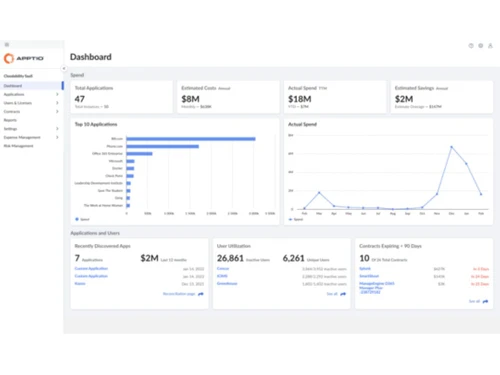500x375 pixels.
Task: Open the Greenhouse link in User Utilization
Action: click(x=227, y=284)
